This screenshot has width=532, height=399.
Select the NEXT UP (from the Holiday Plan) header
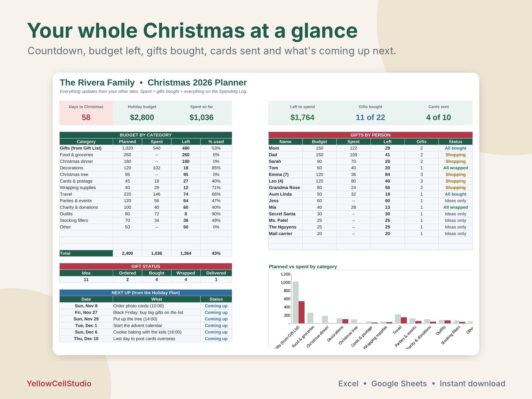pyautogui.click(x=146, y=293)
